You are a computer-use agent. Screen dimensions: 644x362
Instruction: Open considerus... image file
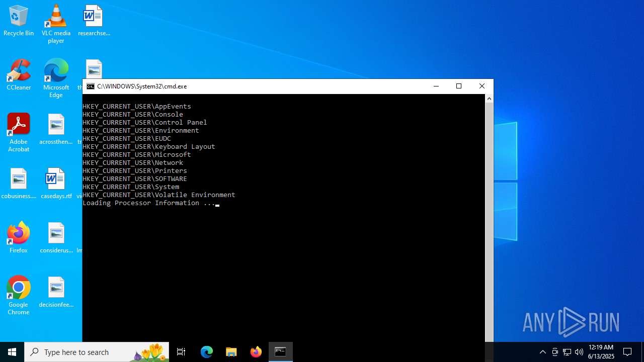pyautogui.click(x=56, y=238)
